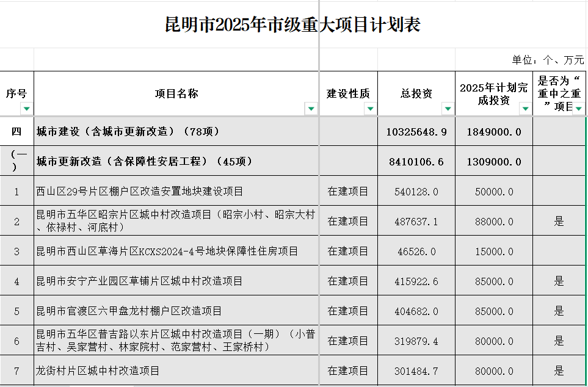Select the 城市更新改造（含保障性安居工程）（45项） cell
588x387 pixels.
(x=176, y=162)
